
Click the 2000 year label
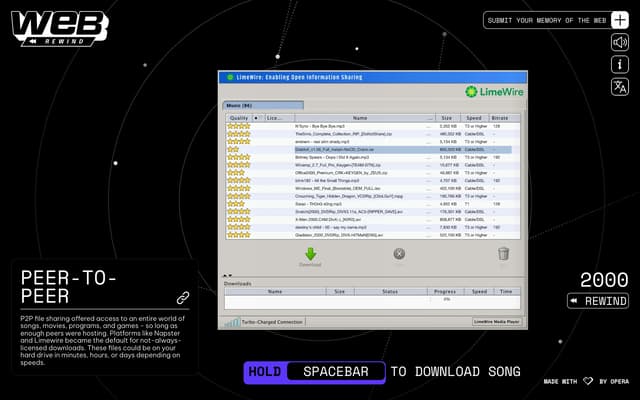point(604,280)
